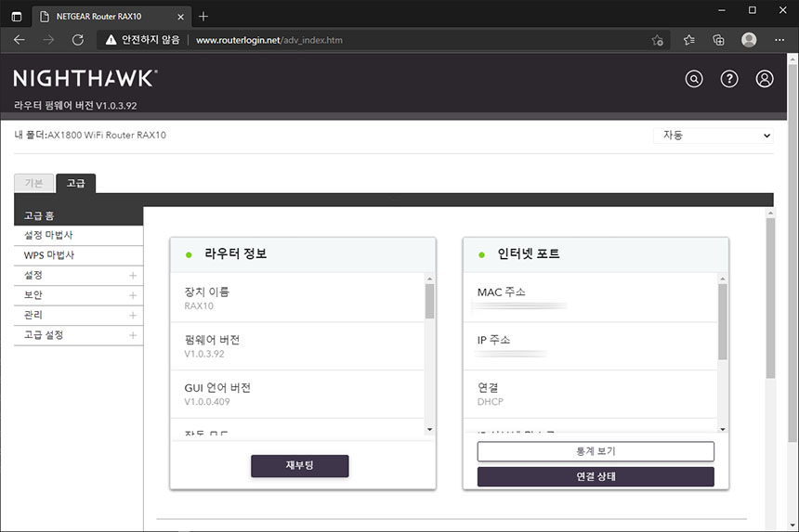
Task: Open WPS 마법사 in the sidebar
Action: coord(78,255)
